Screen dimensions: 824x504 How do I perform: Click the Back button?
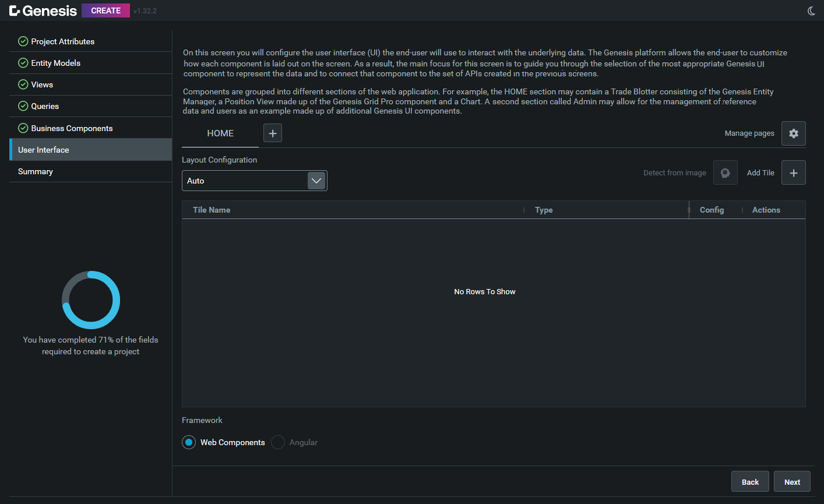click(x=750, y=482)
